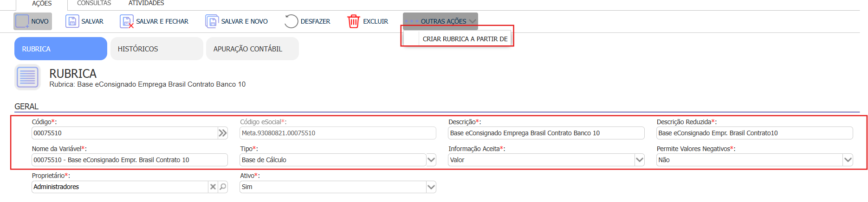Expand the Permite Valores Negativos dropdown
The width and height of the screenshot is (868, 202).
848,160
